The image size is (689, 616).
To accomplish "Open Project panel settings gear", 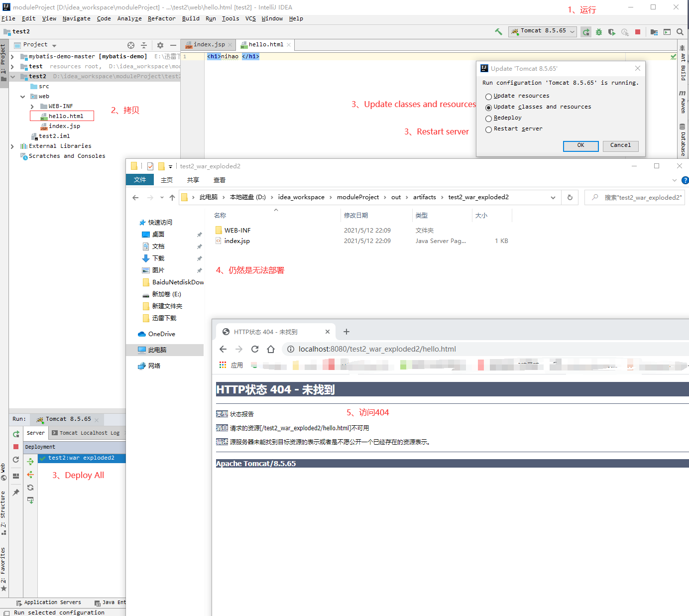I will click(x=160, y=45).
